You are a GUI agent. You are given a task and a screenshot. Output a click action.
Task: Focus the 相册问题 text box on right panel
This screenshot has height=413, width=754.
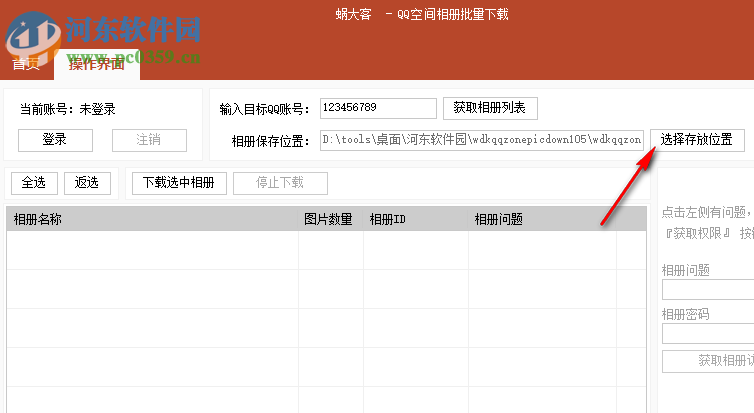[x=708, y=290]
